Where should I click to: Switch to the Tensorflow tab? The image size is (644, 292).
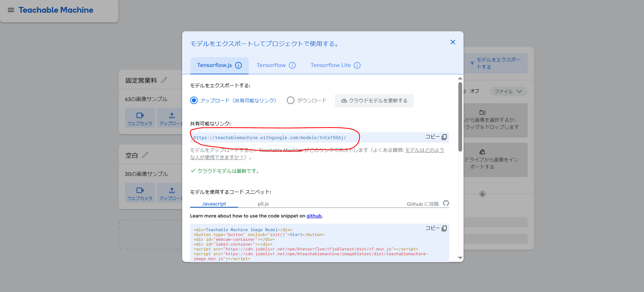pyautogui.click(x=271, y=65)
